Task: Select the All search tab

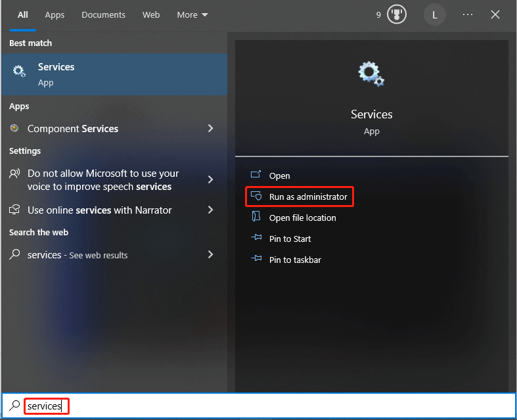Action: pyautogui.click(x=23, y=15)
